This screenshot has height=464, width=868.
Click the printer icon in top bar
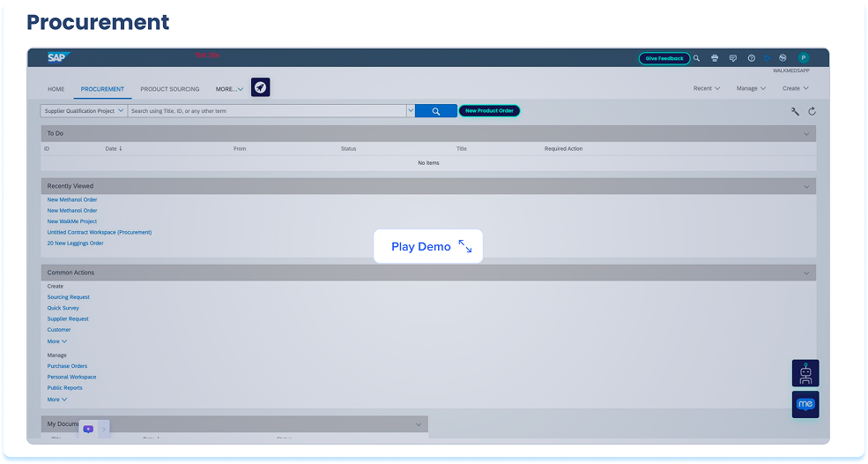[x=715, y=58]
